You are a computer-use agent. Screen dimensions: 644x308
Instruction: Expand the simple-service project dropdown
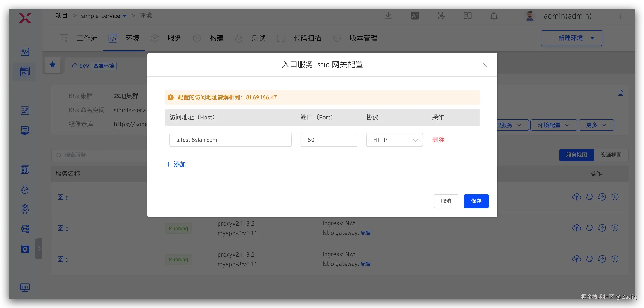[103, 16]
